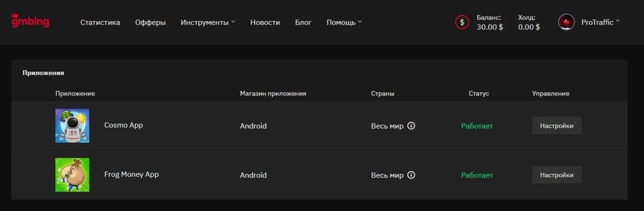Click the Cosmo App name
The image size is (644, 211).
[x=123, y=125]
